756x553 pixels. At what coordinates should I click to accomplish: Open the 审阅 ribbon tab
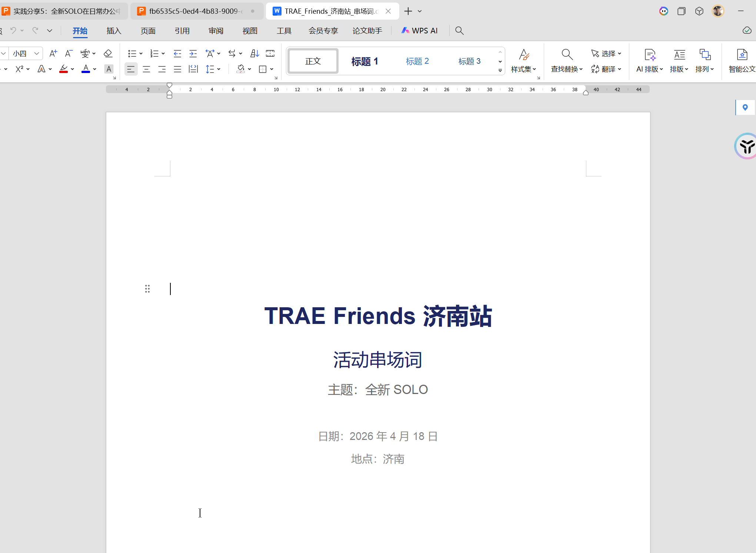(216, 31)
